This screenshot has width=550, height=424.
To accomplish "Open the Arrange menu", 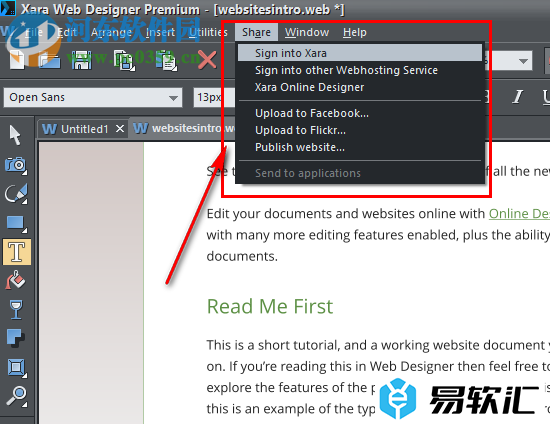I will pos(111,32).
